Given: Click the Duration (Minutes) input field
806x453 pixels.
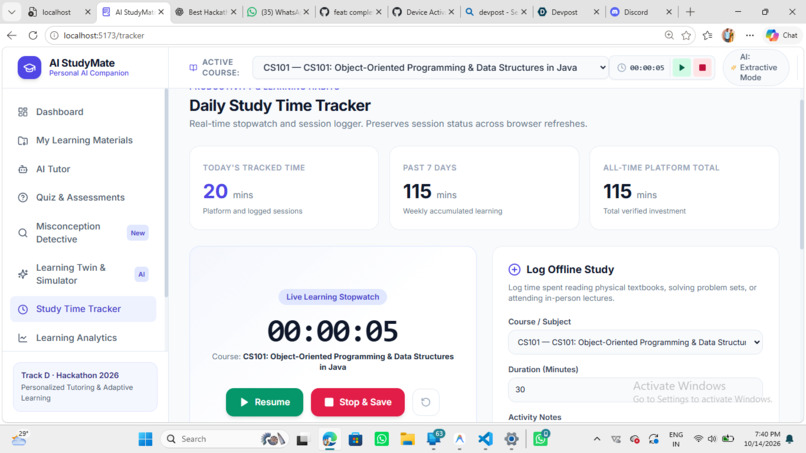Looking at the screenshot, I should click(x=635, y=390).
